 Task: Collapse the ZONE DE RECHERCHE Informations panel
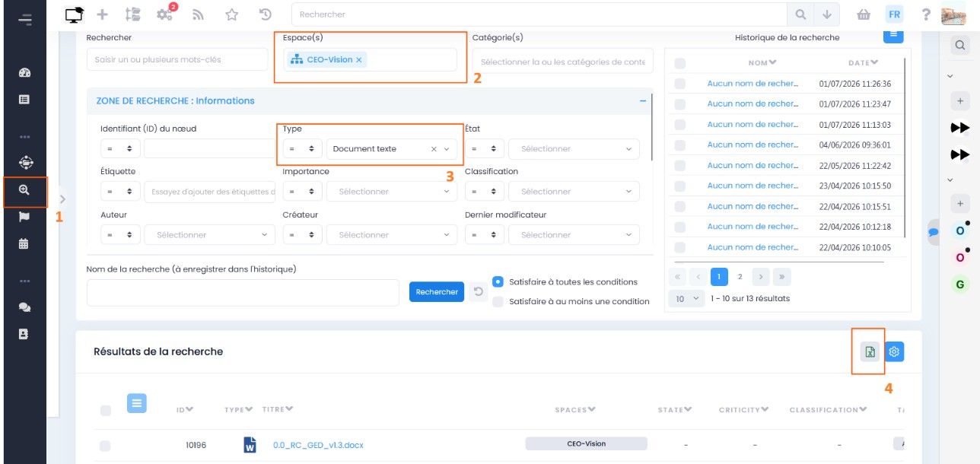tap(643, 100)
